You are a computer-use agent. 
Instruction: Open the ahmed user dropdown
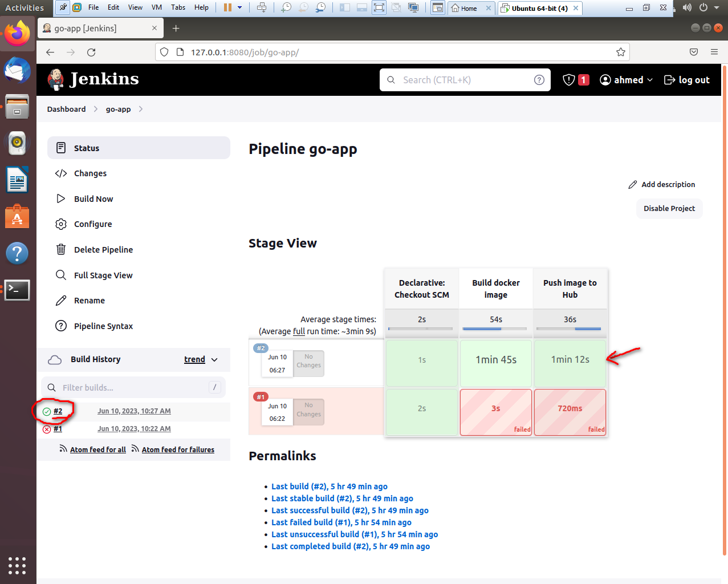(626, 80)
